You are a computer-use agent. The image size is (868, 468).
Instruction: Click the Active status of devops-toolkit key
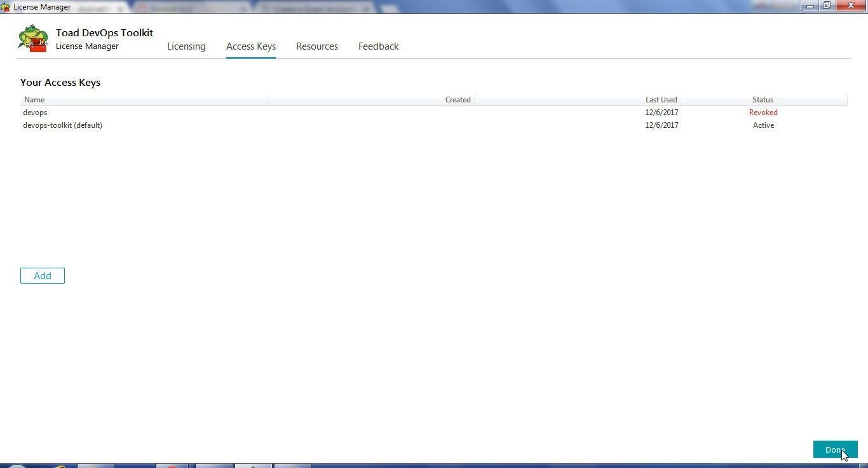point(763,125)
